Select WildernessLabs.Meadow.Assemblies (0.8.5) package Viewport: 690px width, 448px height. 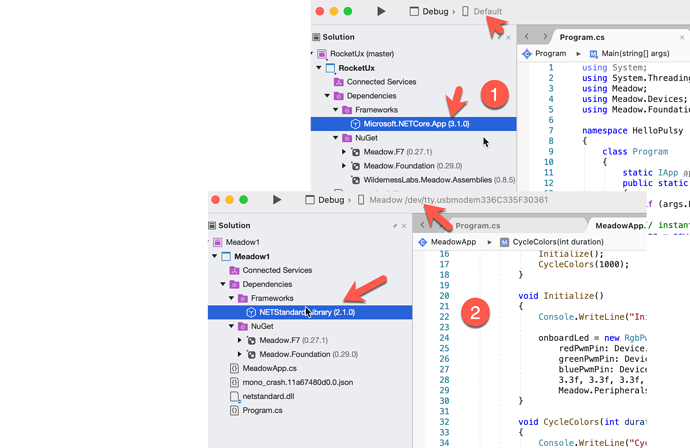[433, 180]
